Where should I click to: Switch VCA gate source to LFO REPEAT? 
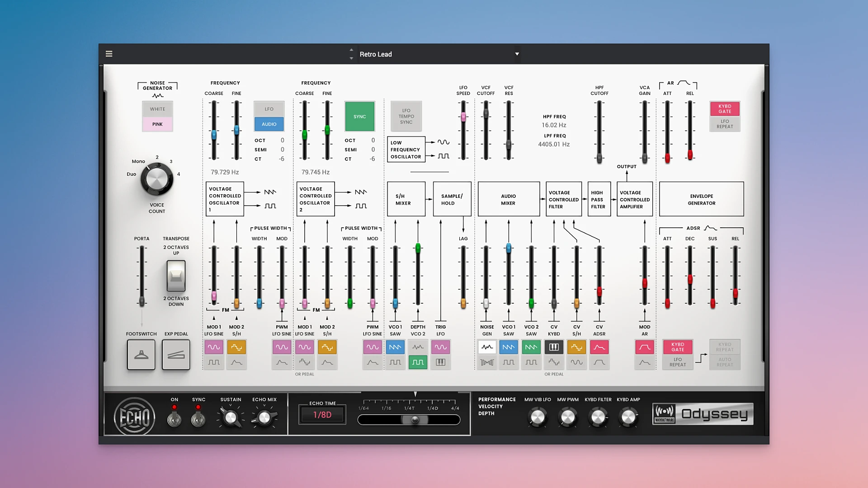click(x=725, y=124)
